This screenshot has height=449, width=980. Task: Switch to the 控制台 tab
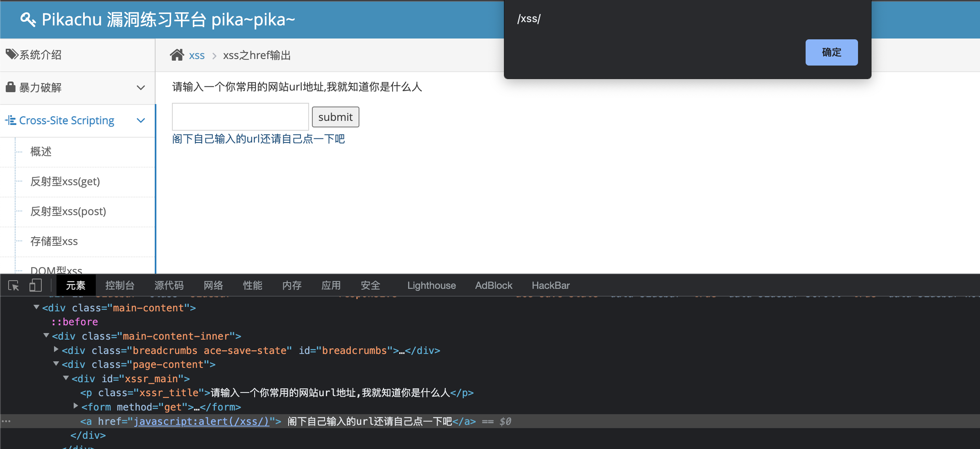[x=120, y=286]
